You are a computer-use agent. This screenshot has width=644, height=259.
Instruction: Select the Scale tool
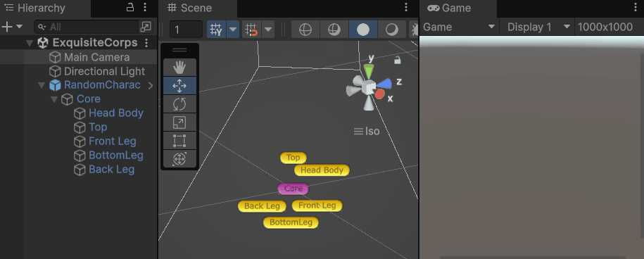click(x=179, y=122)
